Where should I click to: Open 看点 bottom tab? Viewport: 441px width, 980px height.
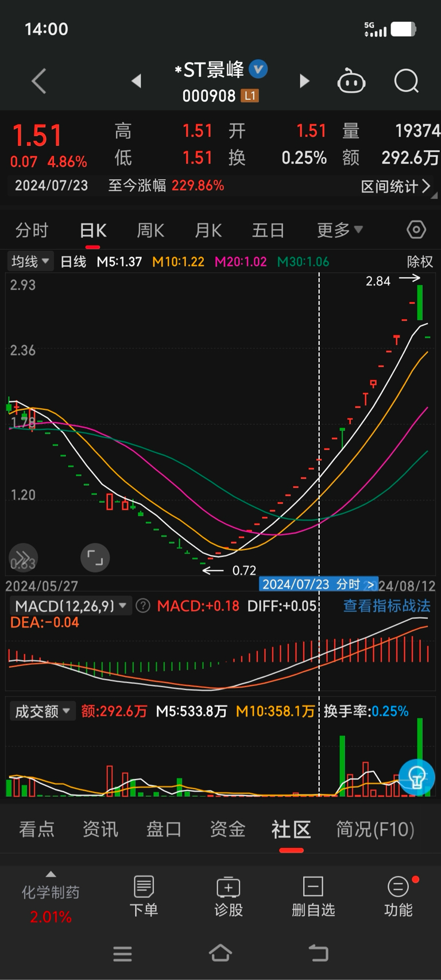[x=37, y=829]
